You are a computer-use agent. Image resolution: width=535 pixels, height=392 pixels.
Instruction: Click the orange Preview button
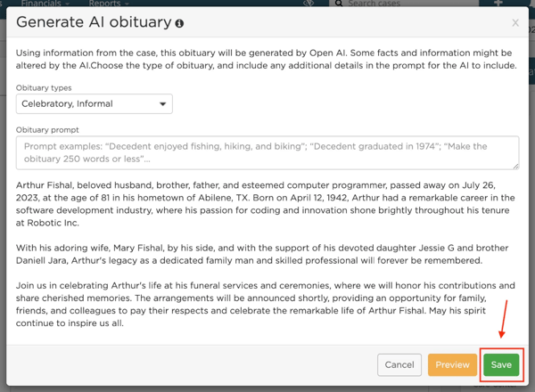(452, 365)
